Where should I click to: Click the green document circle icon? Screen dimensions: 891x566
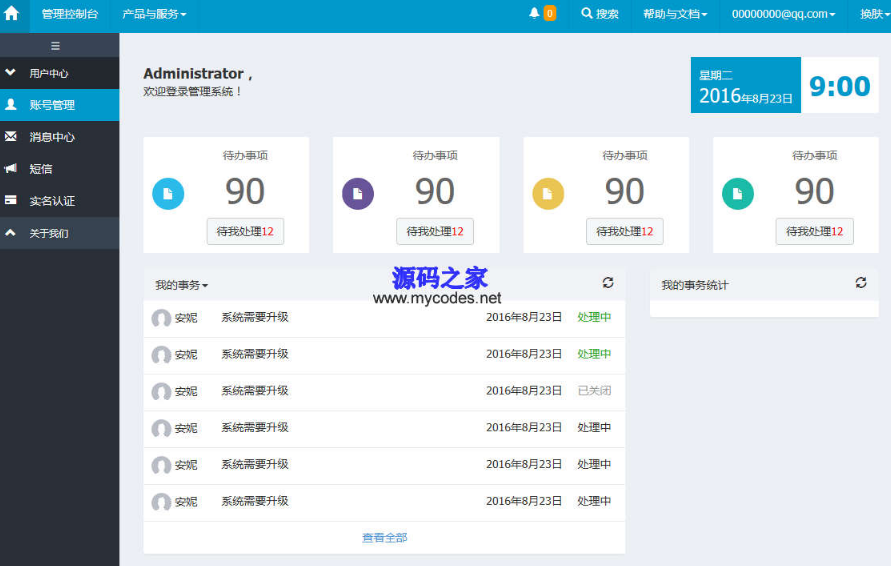pos(738,193)
